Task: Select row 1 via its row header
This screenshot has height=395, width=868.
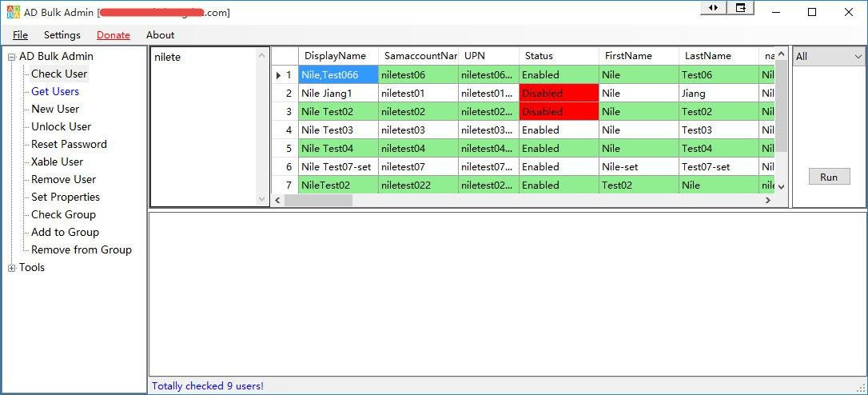Action: (285, 75)
